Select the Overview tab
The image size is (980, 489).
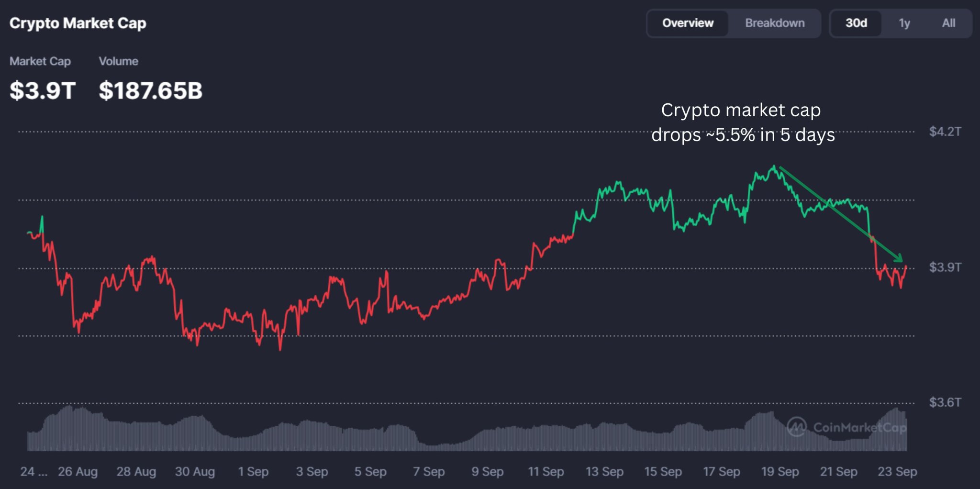click(x=687, y=23)
